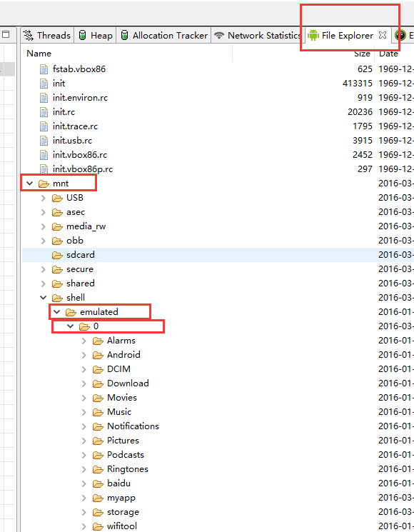Click the DCIM folder icon
This screenshot has height=532, width=414.
pos(98,369)
